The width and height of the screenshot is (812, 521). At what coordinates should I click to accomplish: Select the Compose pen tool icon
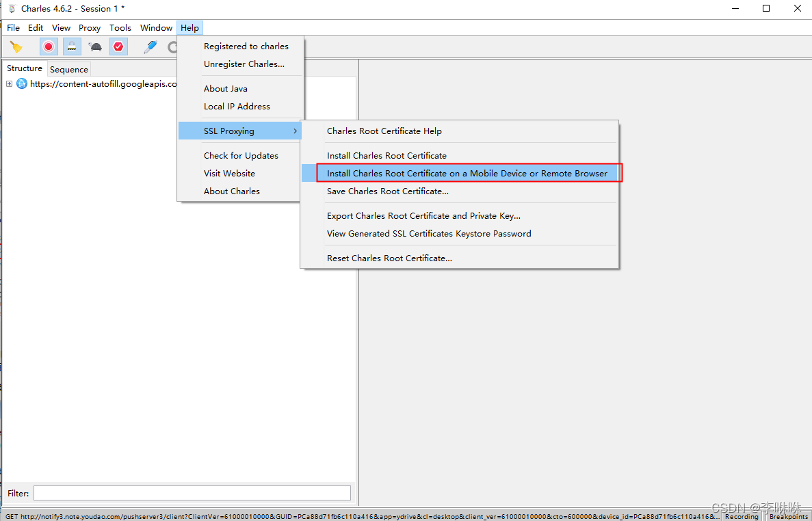[x=150, y=47]
